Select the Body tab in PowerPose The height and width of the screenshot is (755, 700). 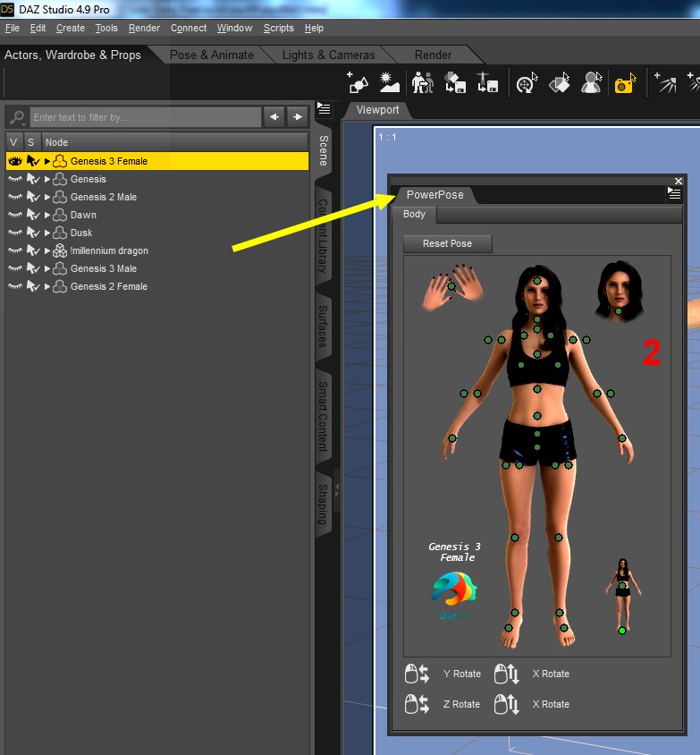point(414,215)
